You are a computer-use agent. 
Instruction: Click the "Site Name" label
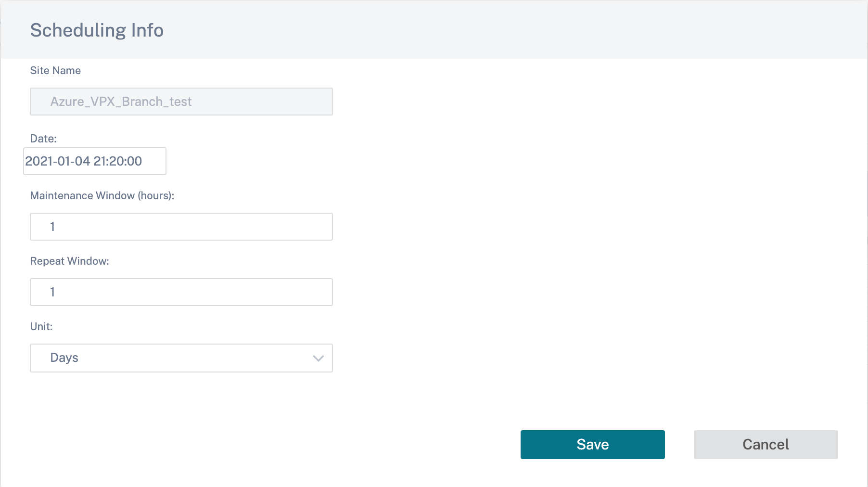[55, 70]
